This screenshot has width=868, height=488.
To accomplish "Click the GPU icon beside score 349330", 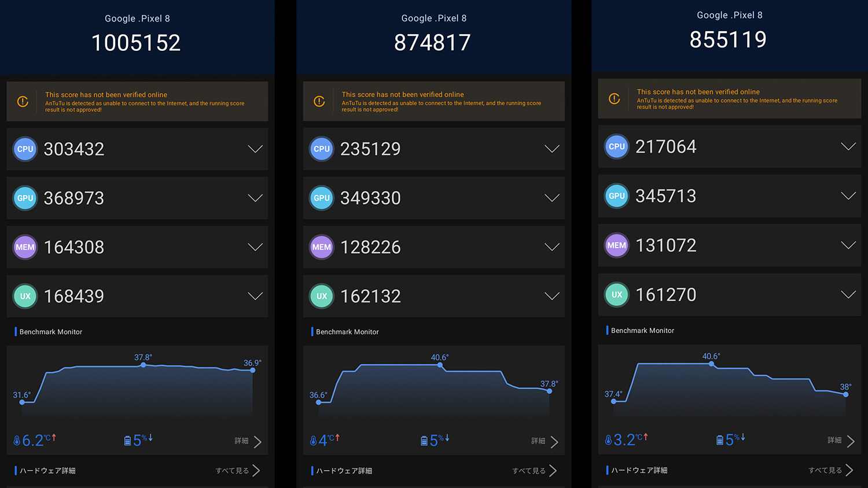I will [321, 198].
